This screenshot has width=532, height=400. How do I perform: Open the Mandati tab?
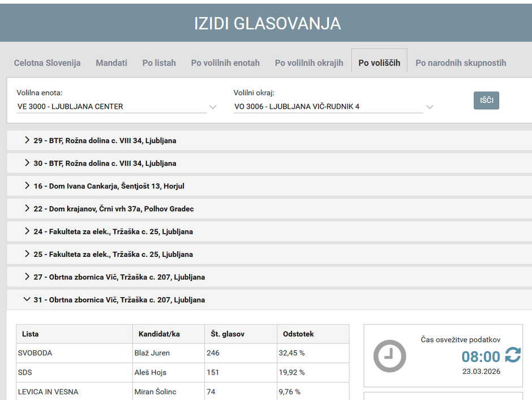pyautogui.click(x=111, y=63)
